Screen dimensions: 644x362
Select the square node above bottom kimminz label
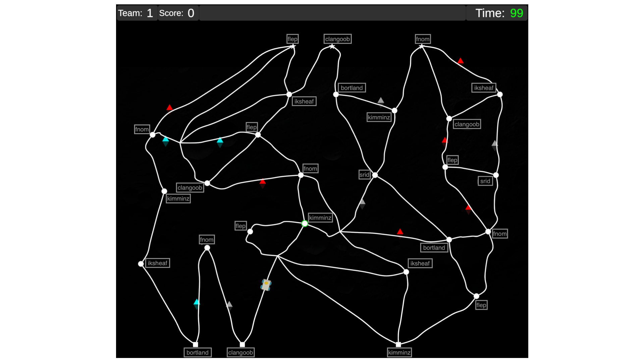[398, 345]
